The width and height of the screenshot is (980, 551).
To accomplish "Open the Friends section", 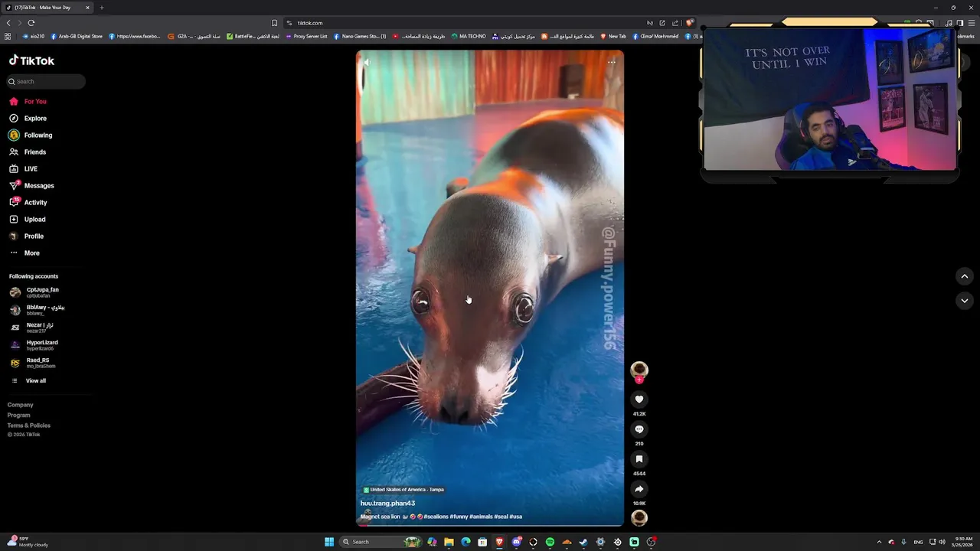I will coord(28,152).
